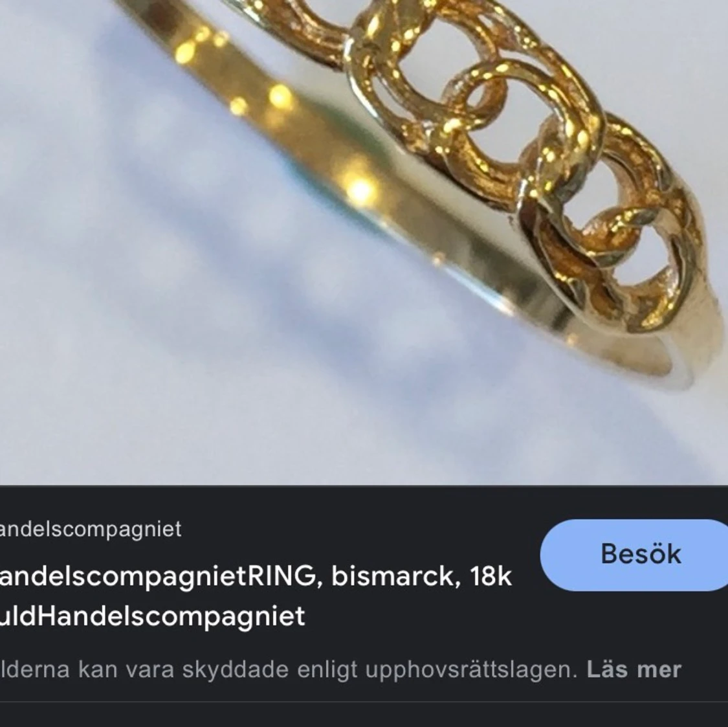
Task: Open the gold bismarck ring photo
Action: [x=364, y=243]
